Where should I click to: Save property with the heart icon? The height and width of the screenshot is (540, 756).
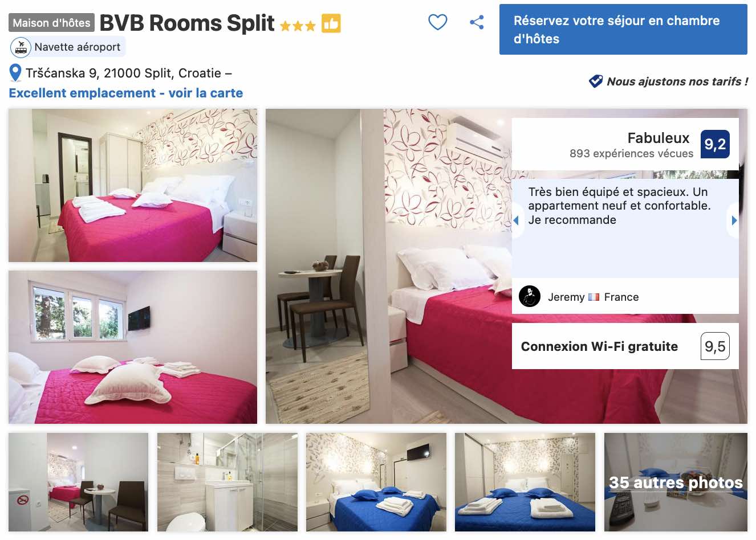click(x=437, y=22)
